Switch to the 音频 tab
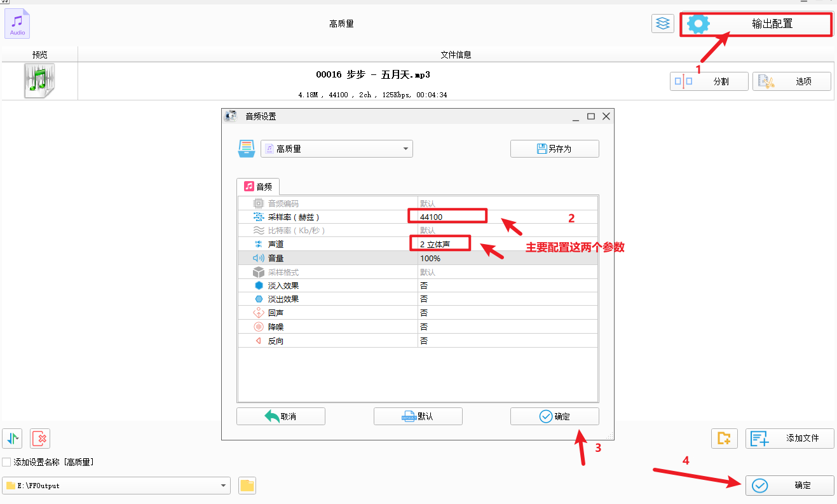 pos(259,186)
